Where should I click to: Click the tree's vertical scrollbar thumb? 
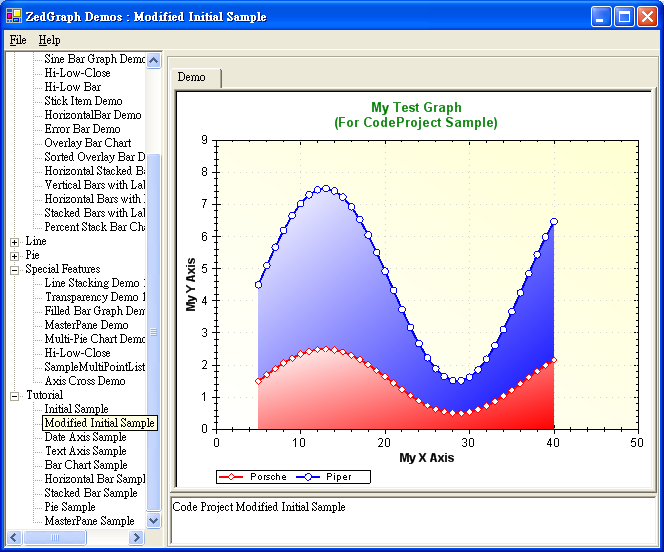(x=153, y=332)
